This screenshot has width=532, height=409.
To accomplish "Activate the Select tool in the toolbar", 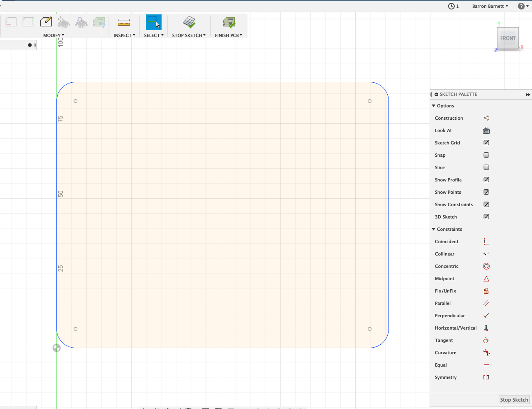I will point(153,23).
